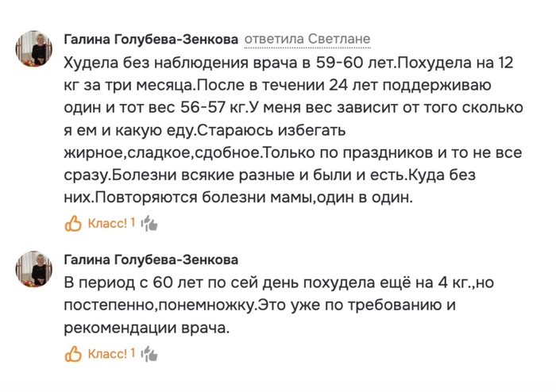Click the word "Светлане" in reply link

click(338, 39)
